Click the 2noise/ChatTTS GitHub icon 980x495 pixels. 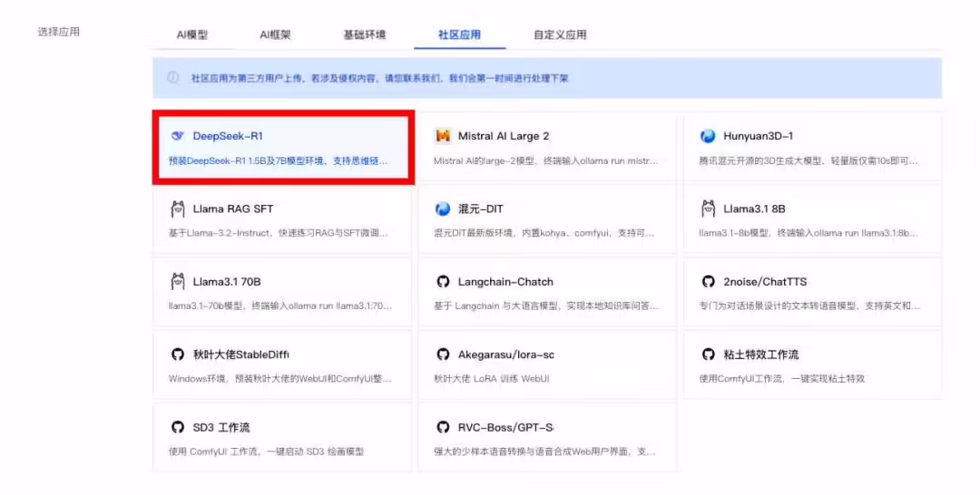tap(708, 282)
